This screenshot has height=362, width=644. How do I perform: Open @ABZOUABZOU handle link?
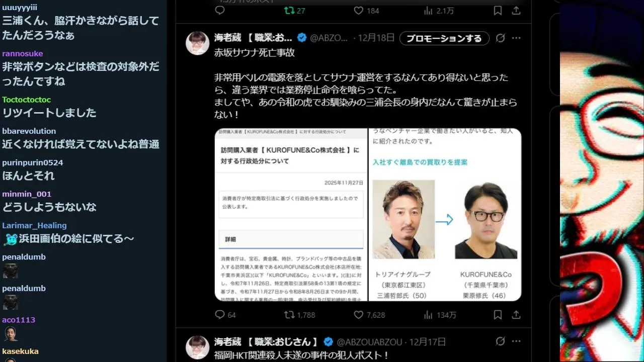tap(369, 342)
